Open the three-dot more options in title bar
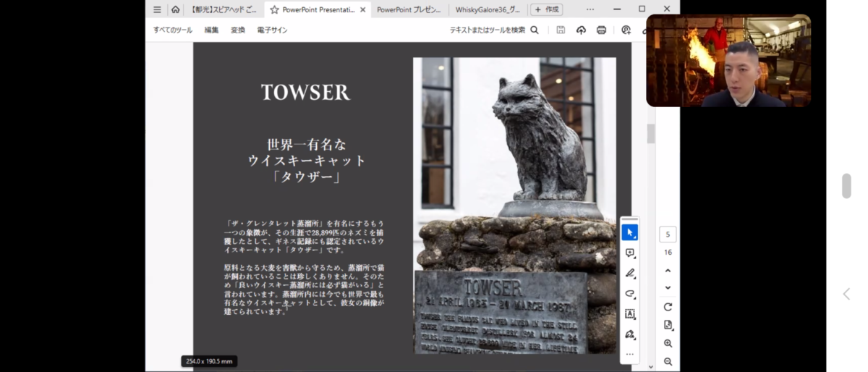868x372 pixels. pyautogui.click(x=590, y=9)
